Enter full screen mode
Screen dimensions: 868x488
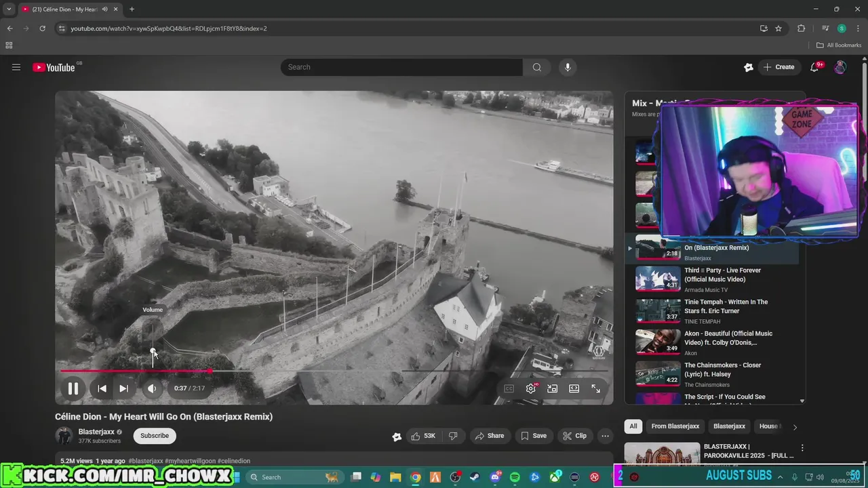595,388
